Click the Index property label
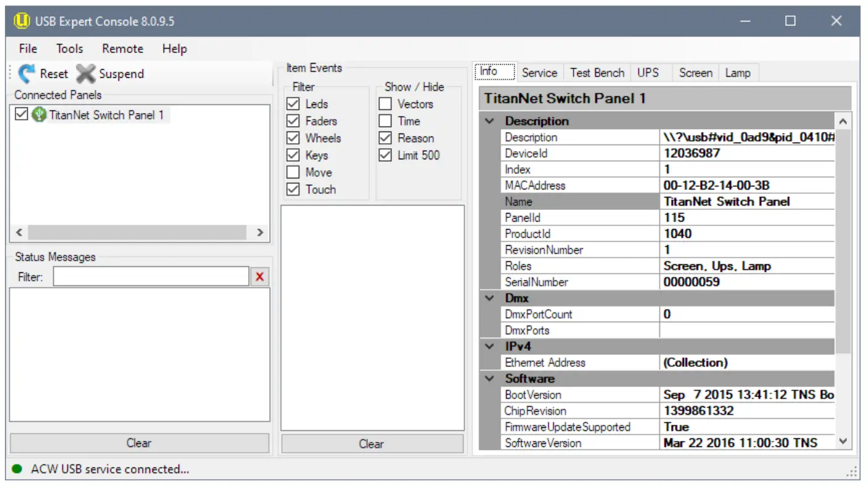 click(518, 169)
